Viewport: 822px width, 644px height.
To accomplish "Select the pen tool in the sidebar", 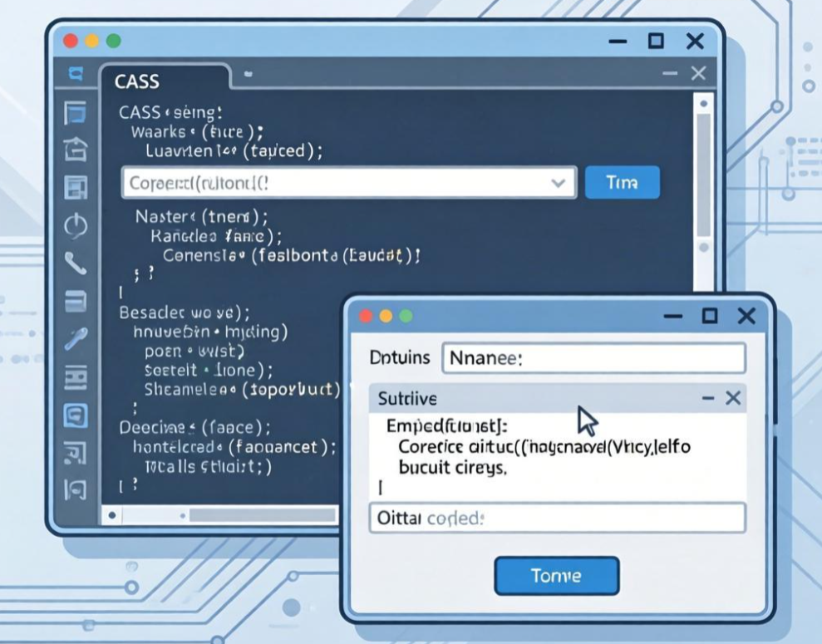I will point(76,338).
